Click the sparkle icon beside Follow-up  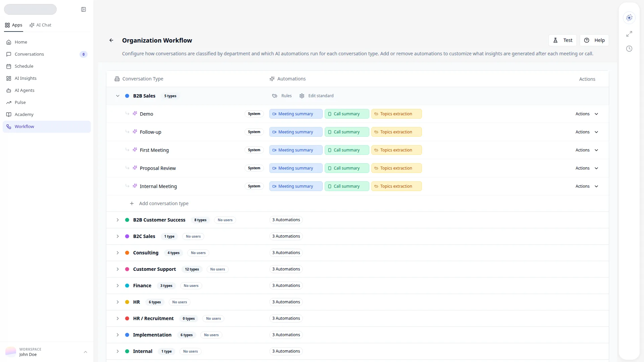(x=135, y=132)
